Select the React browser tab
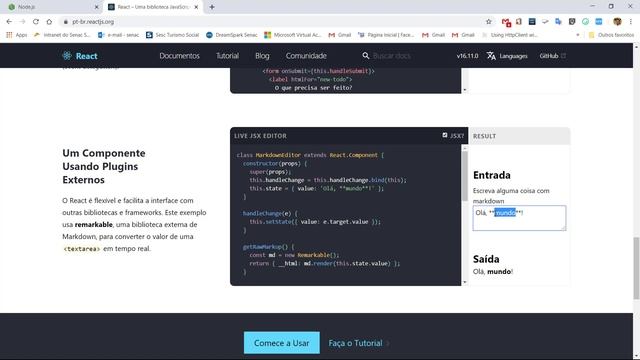 point(153,7)
